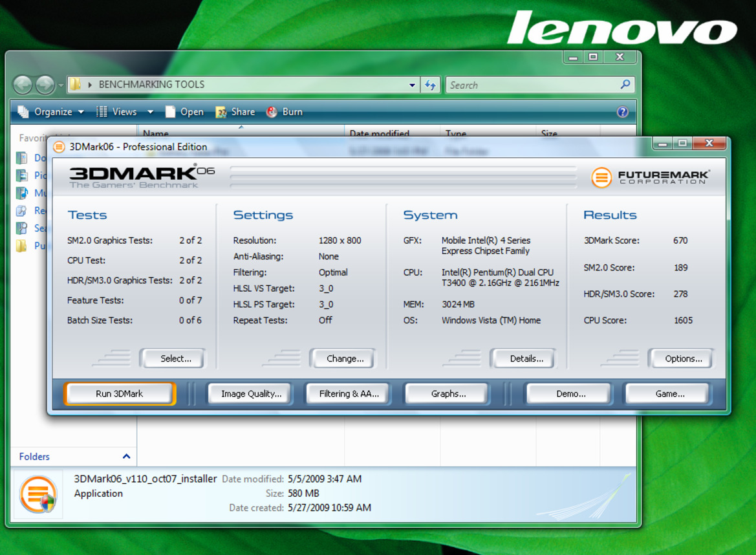
Task: Click Futuremark Corporation logo icon
Action: click(601, 177)
